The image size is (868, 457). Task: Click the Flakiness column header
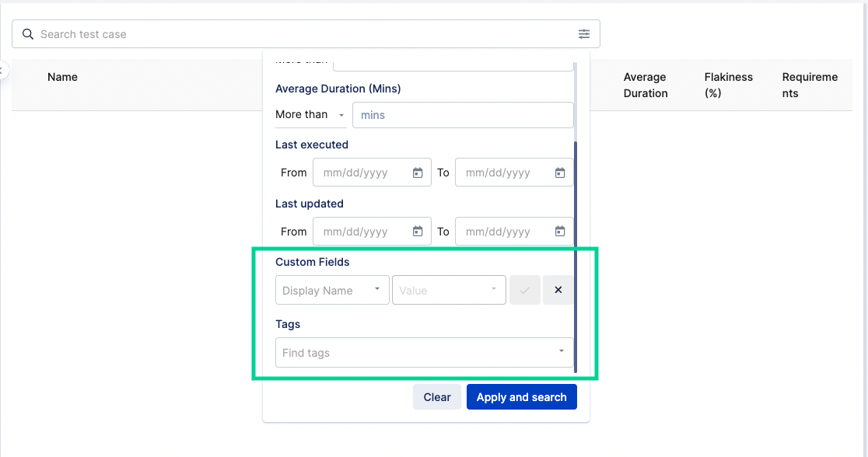click(x=728, y=85)
